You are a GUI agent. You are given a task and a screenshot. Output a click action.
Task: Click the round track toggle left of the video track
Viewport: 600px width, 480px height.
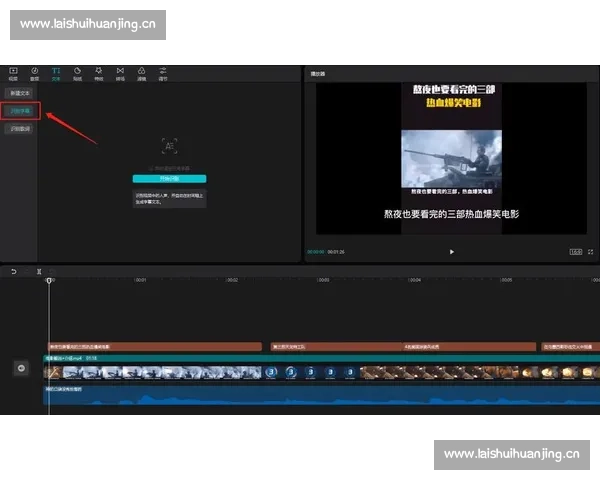click(21, 369)
